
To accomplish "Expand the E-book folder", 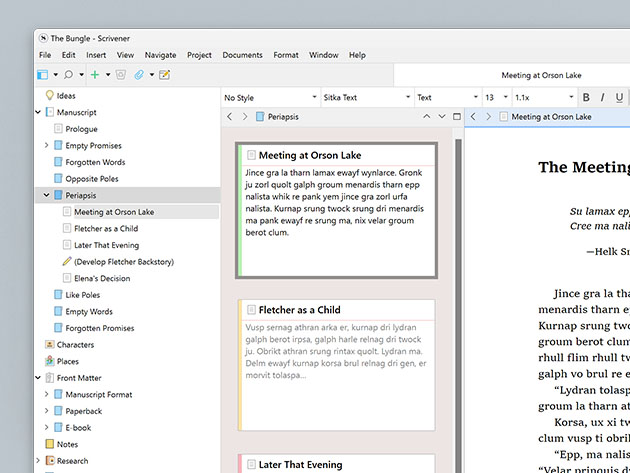I will pos(46,427).
